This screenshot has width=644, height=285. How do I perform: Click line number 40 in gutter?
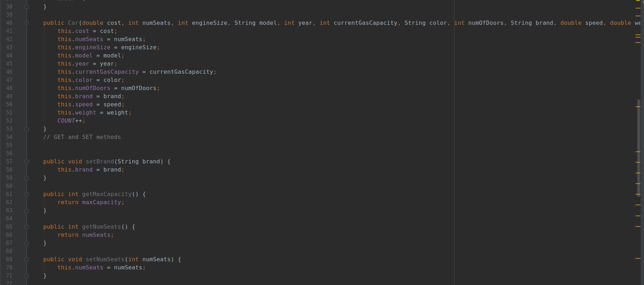[9, 23]
